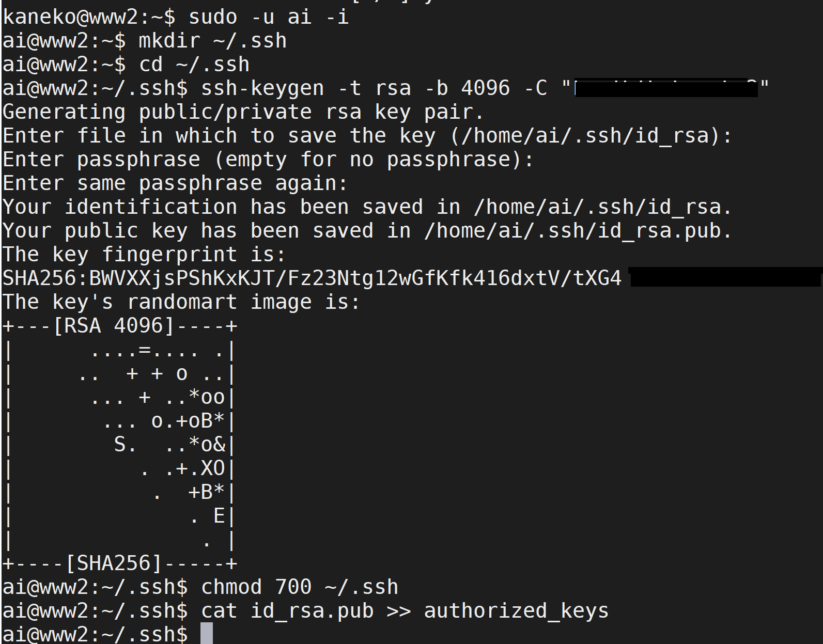
Task: Click the redacted box after the fingerprint
Action: click(726, 277)
